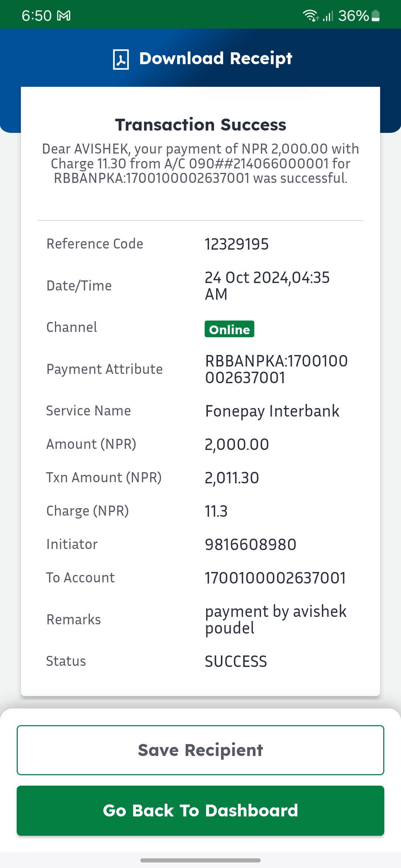Tap the Fonepay Interbank service name
Image resolution: width=401 pixels, height=868 pixels.
[272, 411]
